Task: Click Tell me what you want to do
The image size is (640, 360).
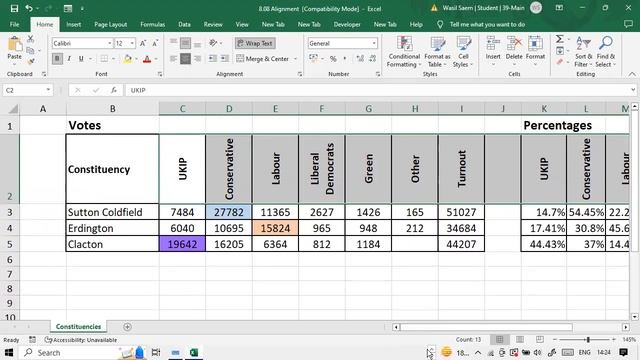Action: (487, 24)
